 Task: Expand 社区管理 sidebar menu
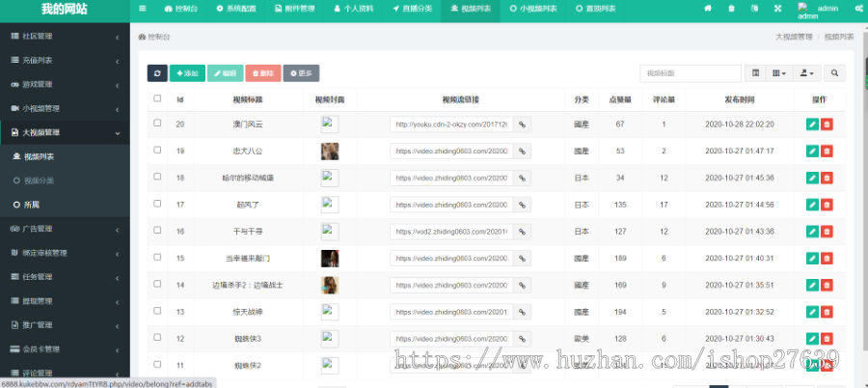[x=65, y=37]
